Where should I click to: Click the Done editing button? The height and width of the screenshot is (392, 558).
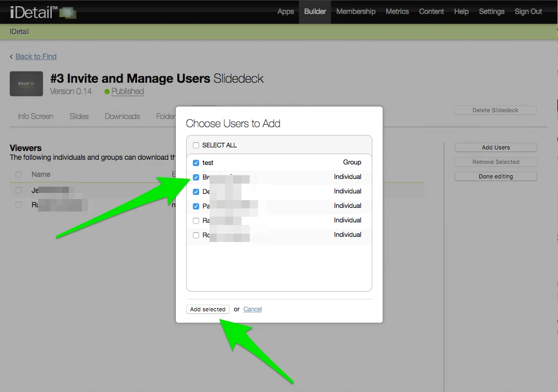495,176
